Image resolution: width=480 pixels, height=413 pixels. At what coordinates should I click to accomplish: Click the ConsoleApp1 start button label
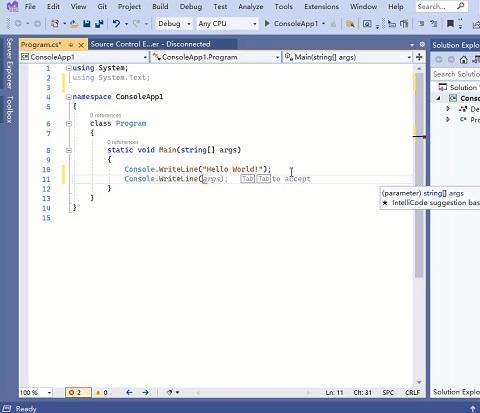[x=296, y=24]
